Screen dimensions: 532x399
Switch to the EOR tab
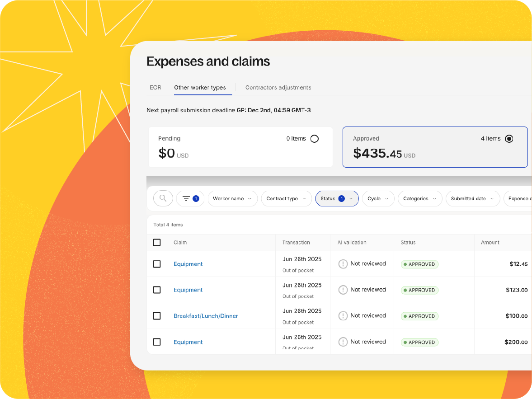click(x=155, y=88)
